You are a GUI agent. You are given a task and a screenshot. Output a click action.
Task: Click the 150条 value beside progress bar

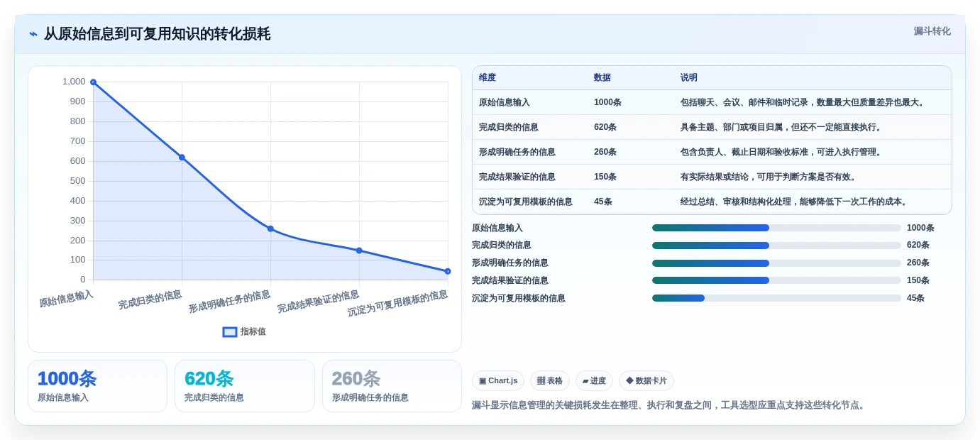[918, 280]
